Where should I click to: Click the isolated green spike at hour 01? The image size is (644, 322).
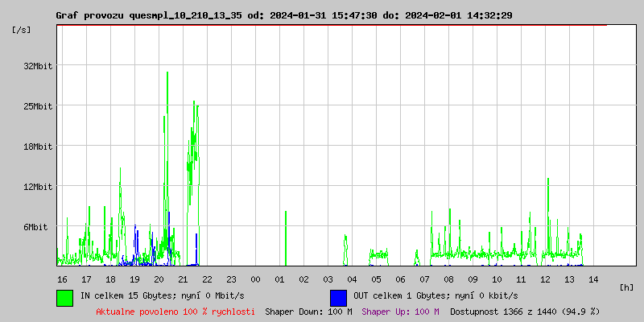[x=285, y=237]
